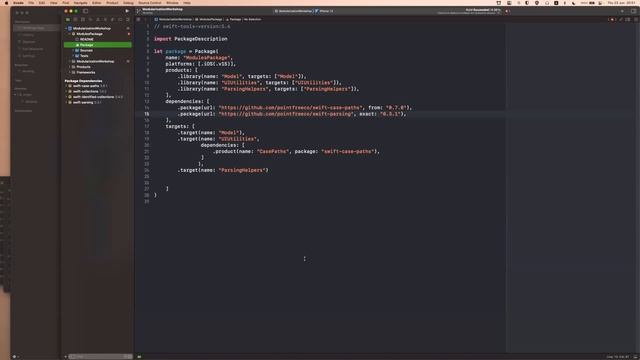Click 'import PackageDescription' in the editor
The height and width of the screenshot is (360, 640).
(191, 39)
